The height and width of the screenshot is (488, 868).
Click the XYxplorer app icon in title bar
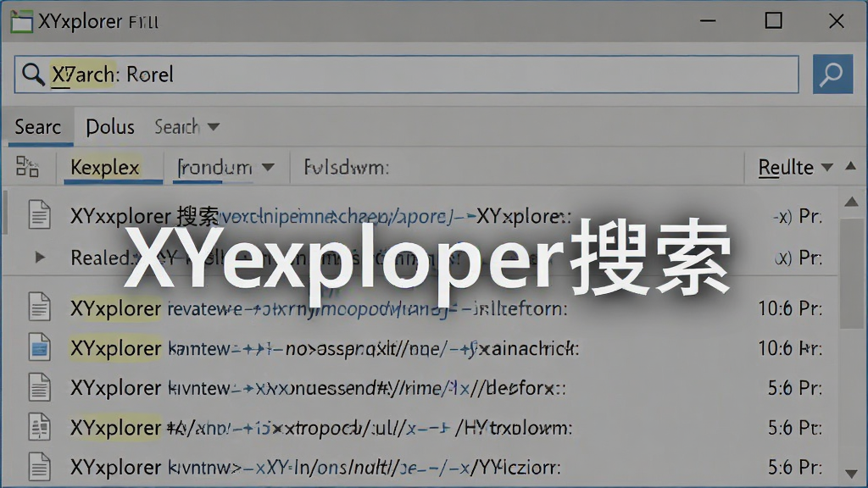[x=21, y=22]
